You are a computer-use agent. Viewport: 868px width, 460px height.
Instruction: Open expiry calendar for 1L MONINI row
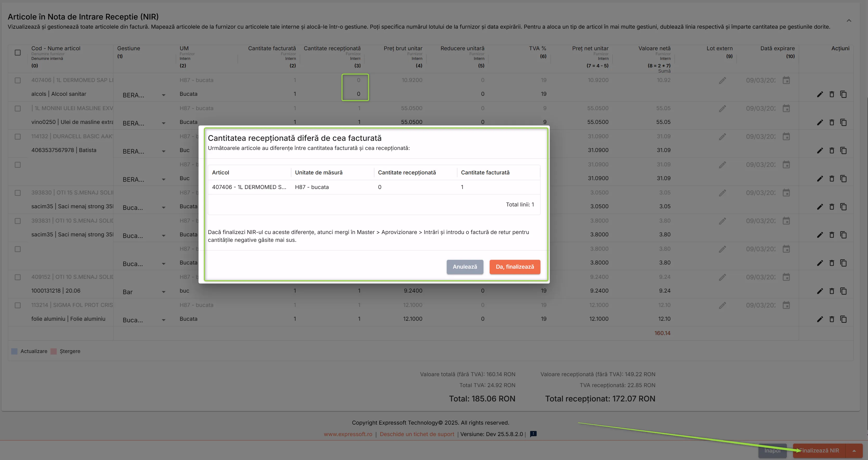[x=786, y=108]
